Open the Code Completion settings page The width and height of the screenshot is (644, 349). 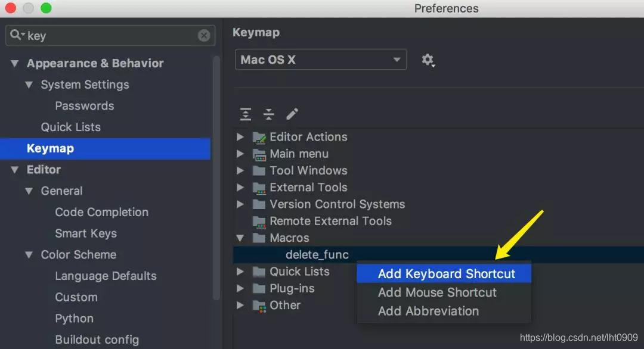(101, 212)
